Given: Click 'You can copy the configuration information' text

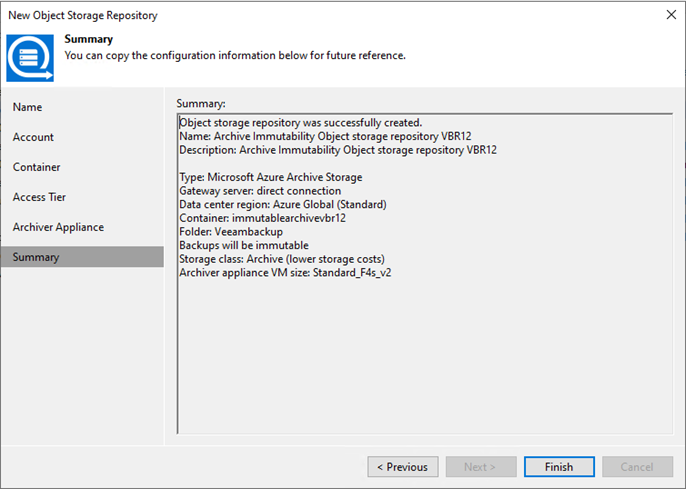Looking at the screenshot, I should click(x=235, y=56).
